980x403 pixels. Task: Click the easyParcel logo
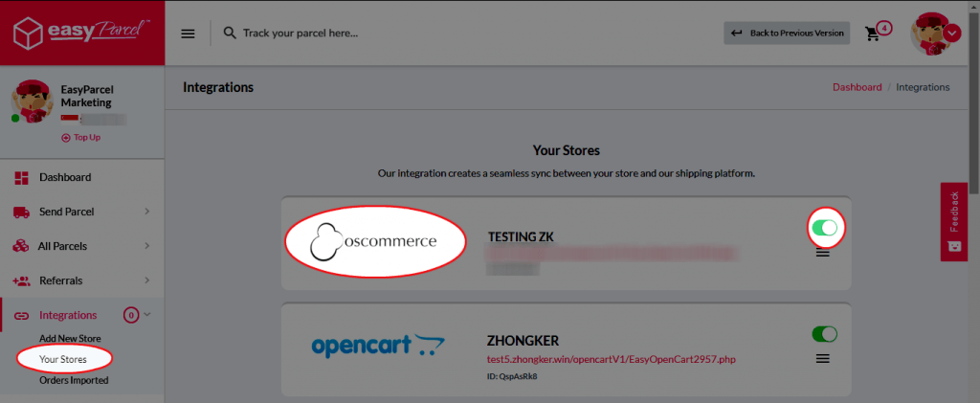[82, 33]
